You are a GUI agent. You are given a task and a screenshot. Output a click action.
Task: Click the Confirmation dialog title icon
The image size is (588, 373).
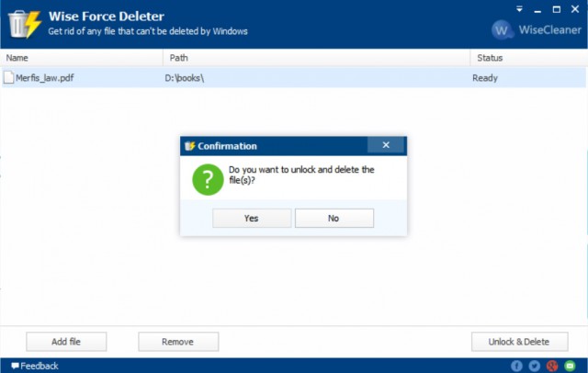coord(190,146)
